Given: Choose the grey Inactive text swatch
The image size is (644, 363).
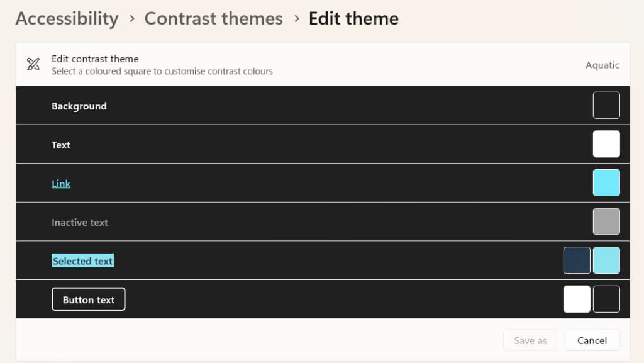Looking at the screenshot, I should click(606, 221).
